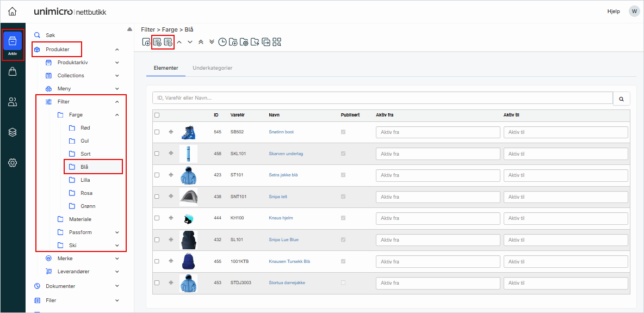This screenshot has width=644, height=313.
Task: Click the remove elements toolbar icon
Action: (168, 42)
